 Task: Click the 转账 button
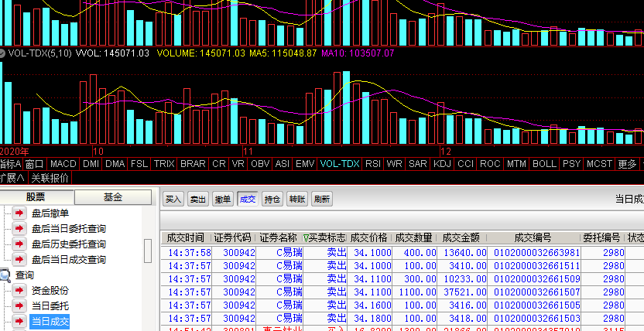click(x=297, y=199)
